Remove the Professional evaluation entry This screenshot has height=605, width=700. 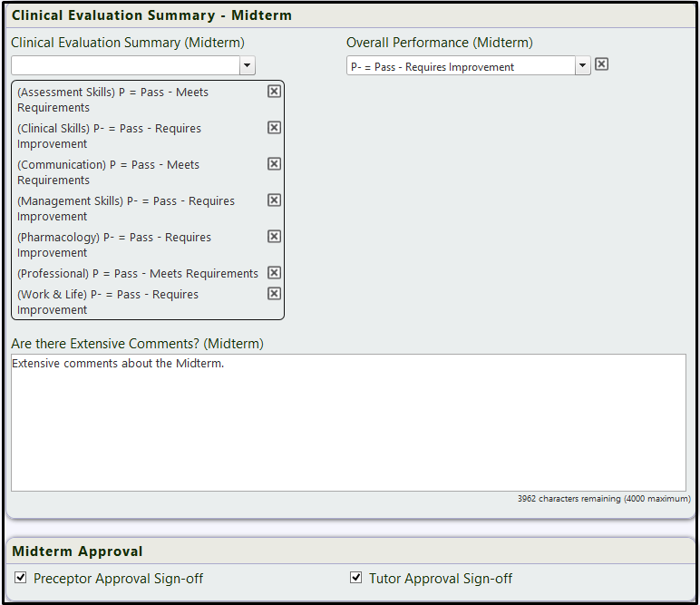click(x=274, y=272)
